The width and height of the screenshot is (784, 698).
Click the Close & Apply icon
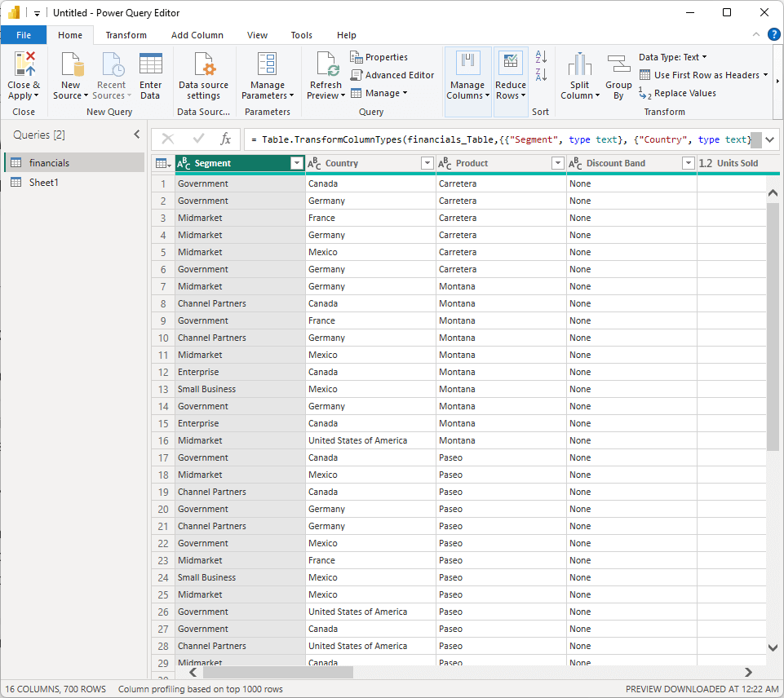pyautogui.click(x=24, y=64)
